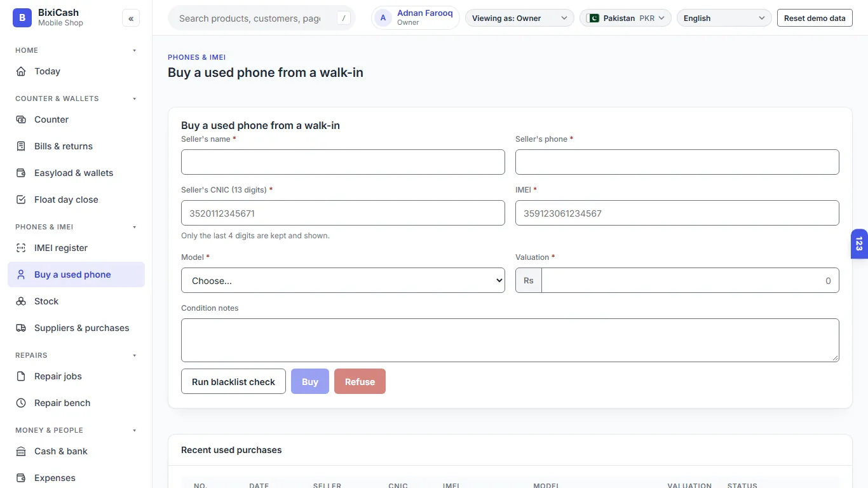Click the Suppliers & purchases truck icon

[x=21, y=328]
